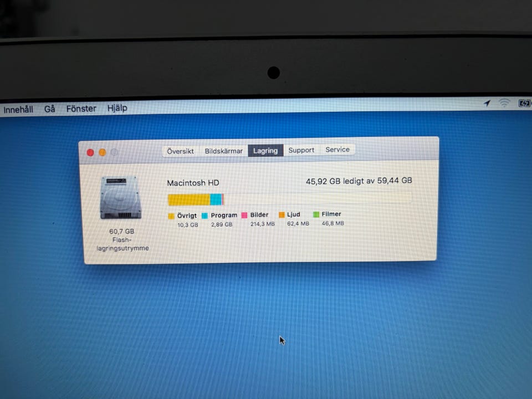Click the orange Ljud legend swatch

coord(282,214)
